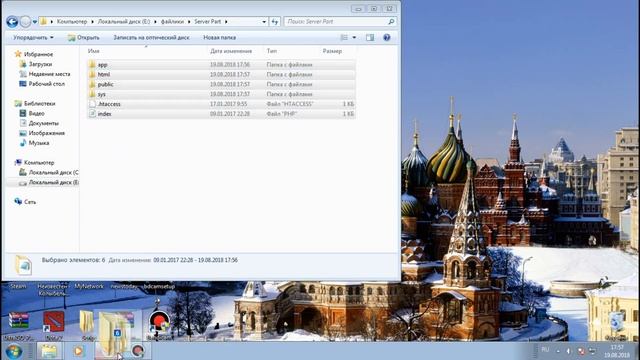Screen dimensions: 640x360
Task: Refresh the Server Part folder view
Action: [x=275, y=22]
